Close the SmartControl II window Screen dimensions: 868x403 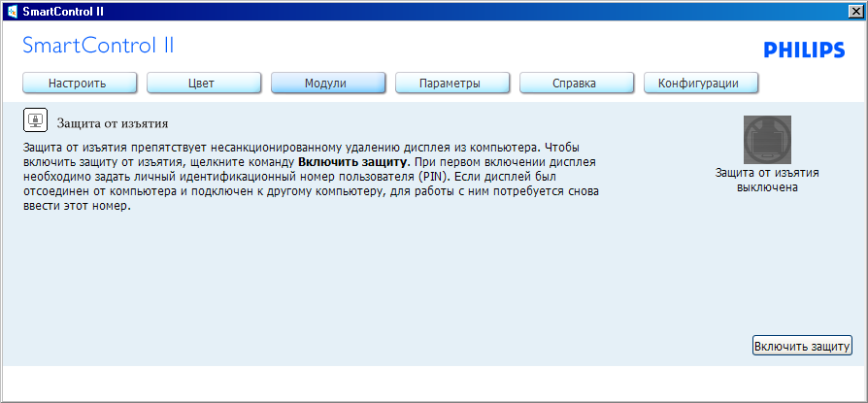[857, 11]
